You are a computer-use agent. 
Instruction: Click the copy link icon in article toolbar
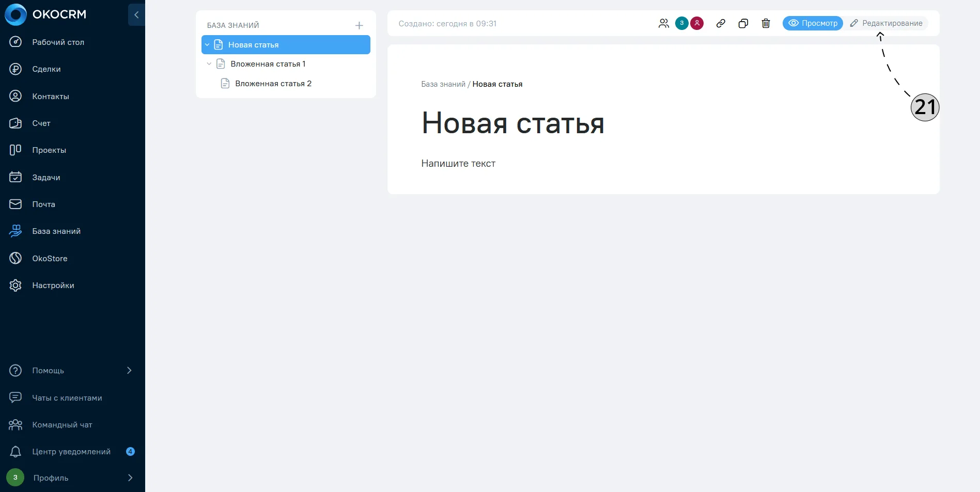tap(721, 23)
